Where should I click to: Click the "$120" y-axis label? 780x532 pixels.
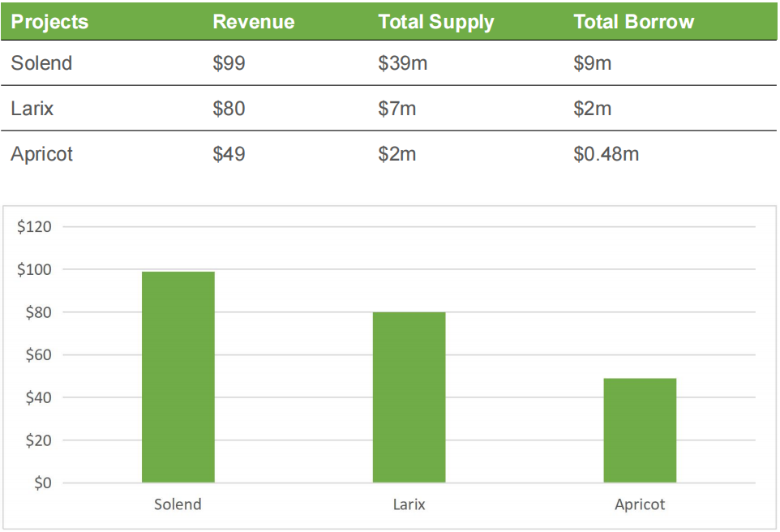34,227
